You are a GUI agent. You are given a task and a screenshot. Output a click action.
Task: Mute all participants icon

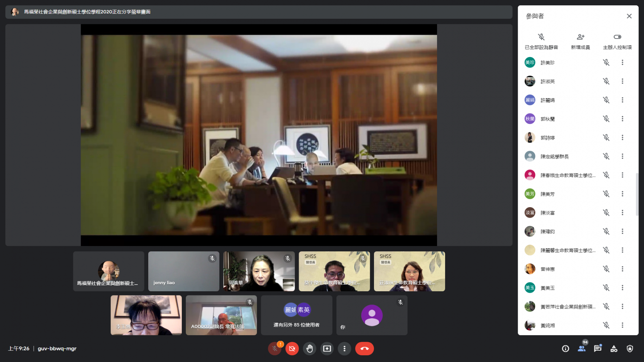[x=541, y=37]
